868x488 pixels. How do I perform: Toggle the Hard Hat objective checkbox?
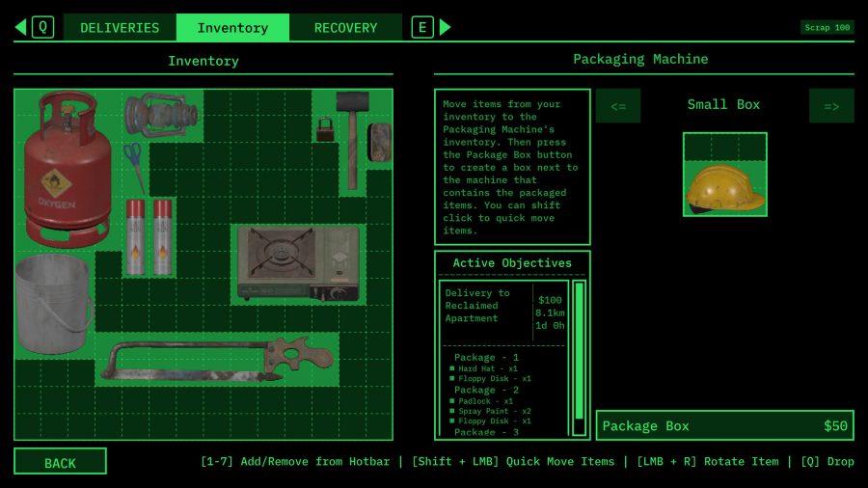pos(452,368)
